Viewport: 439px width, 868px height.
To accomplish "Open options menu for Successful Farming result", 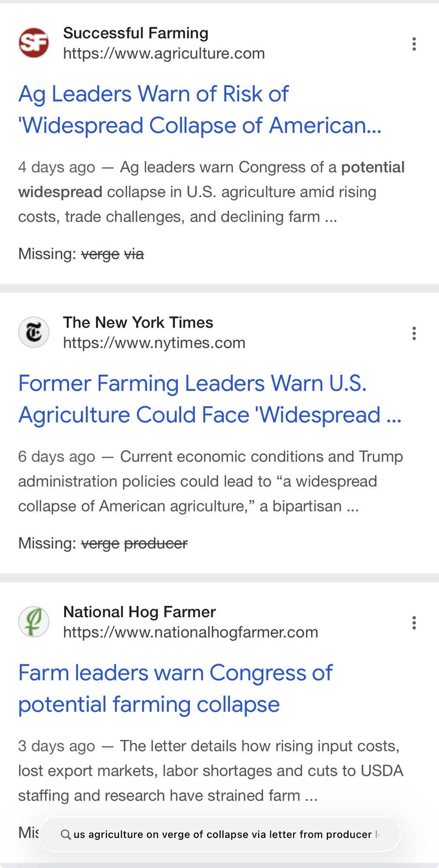I will pos(414,44).
